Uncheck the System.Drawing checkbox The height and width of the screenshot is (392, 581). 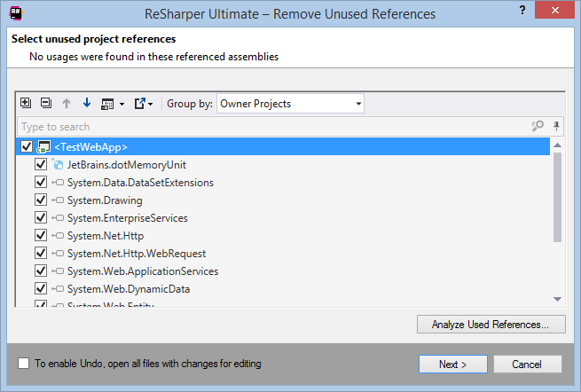point(41,200)
